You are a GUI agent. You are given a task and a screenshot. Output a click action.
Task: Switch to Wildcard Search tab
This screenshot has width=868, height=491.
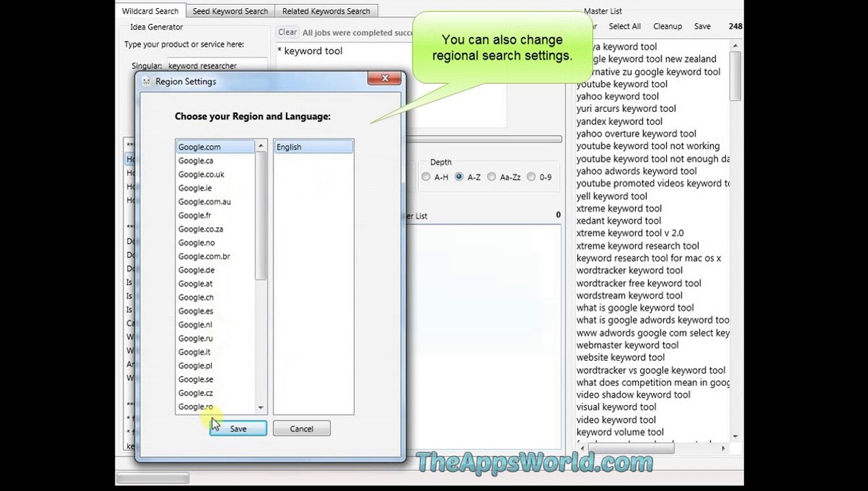(150, 11)
